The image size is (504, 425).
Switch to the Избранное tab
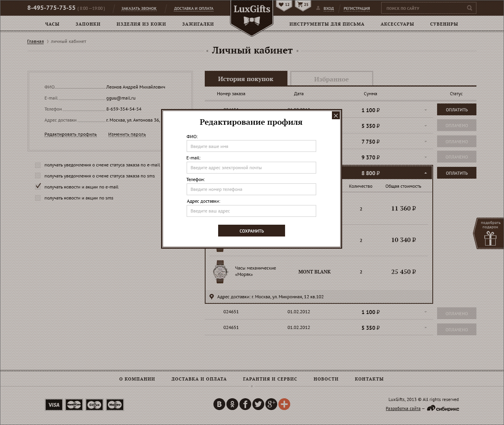click(331, 79)
